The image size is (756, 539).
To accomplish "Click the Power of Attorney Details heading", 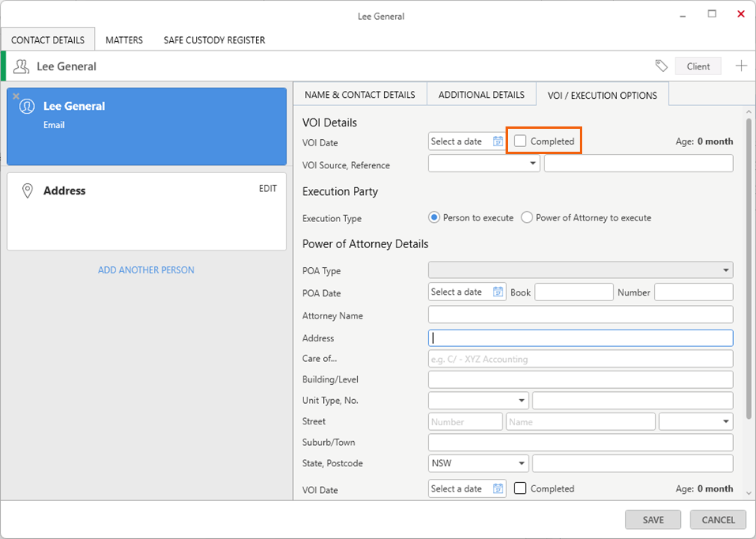I will pos(365,244).
